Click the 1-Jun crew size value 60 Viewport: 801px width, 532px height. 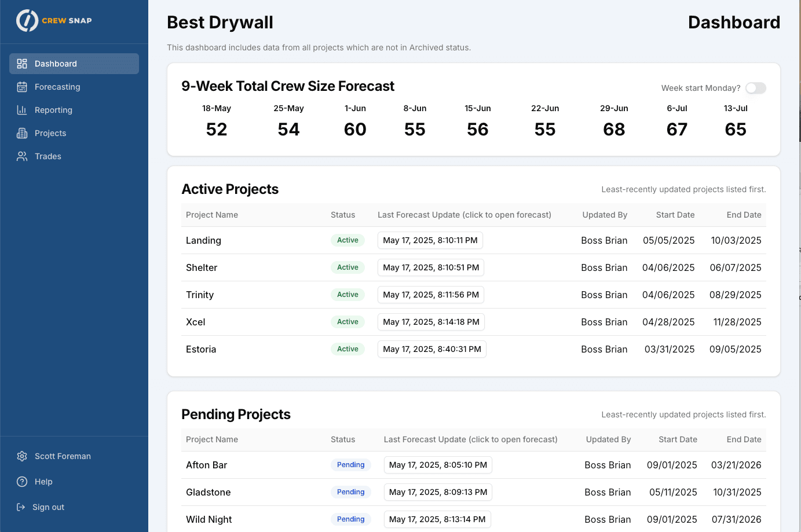pos(355,129)
